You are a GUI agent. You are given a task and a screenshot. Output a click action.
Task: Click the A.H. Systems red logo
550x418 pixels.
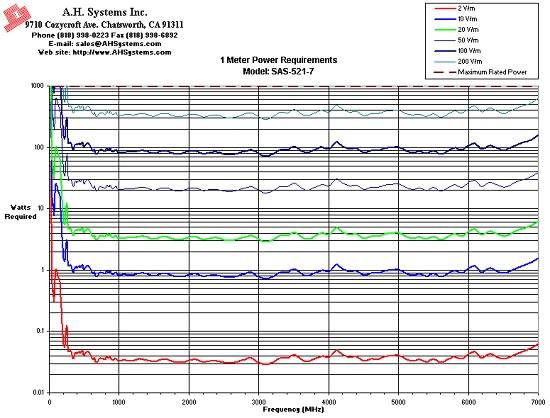pos(16,17)
